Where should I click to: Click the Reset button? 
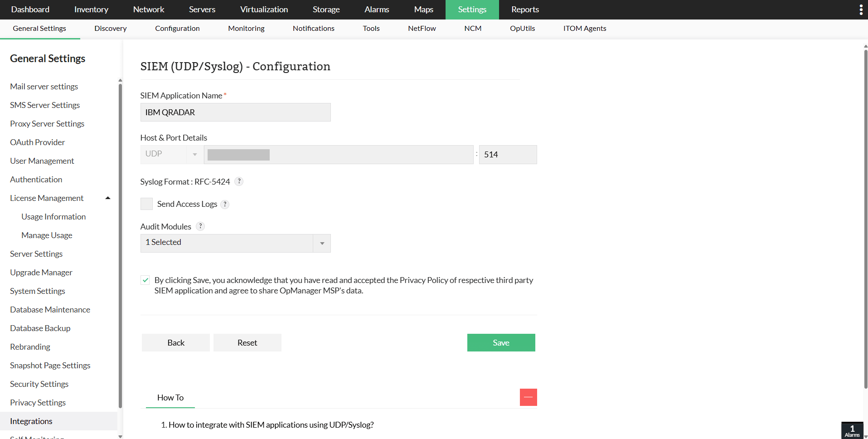click(247, 343)
